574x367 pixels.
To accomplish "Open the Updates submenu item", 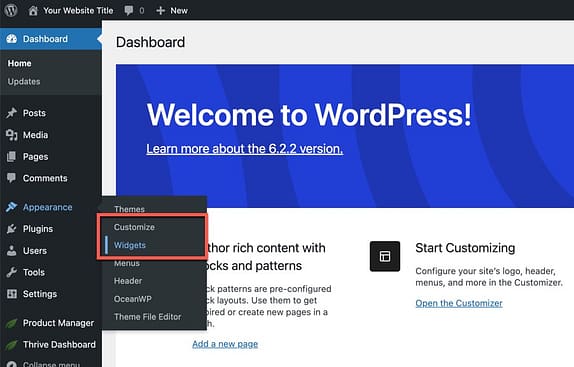I will (x=24, y=82).
